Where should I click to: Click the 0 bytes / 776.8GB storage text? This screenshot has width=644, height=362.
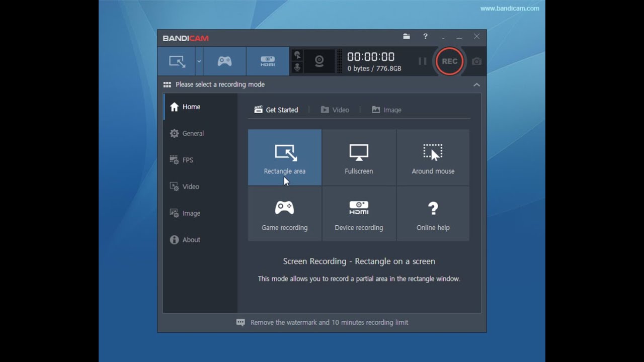374,68
